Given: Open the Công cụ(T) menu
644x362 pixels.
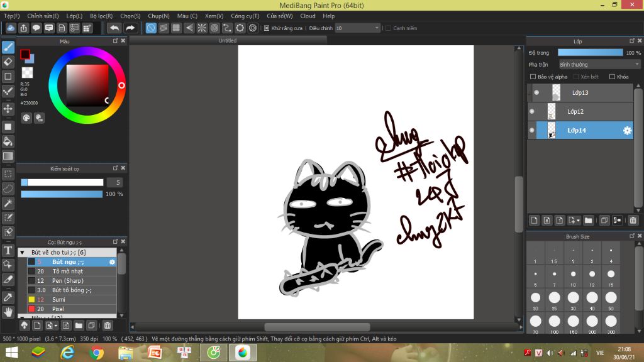Looking at the screenshot, I should (245, 16).
